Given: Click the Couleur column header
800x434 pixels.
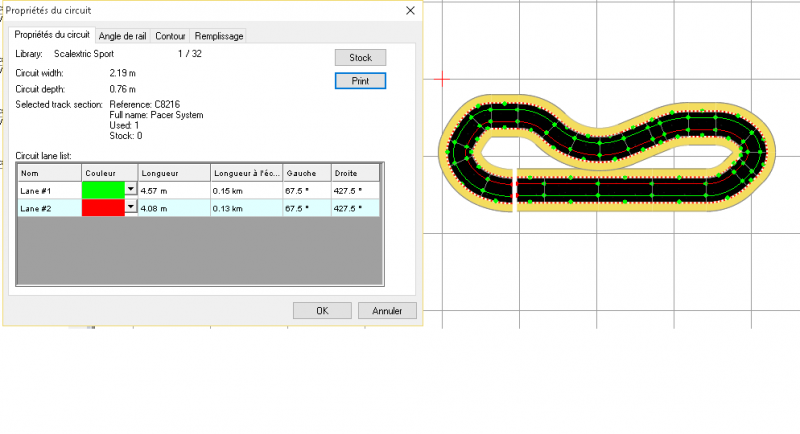Looking at the screenshot, I should point(109,173).
